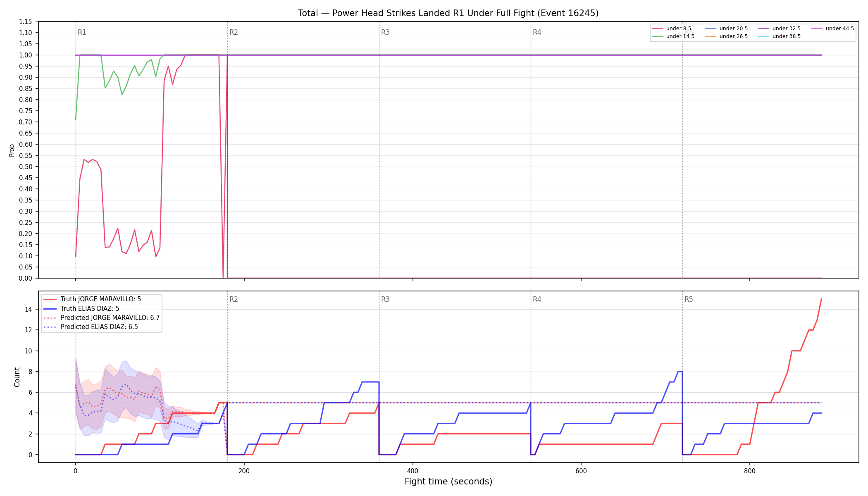
Task: Click the 'Fight time (seconds)' x-axis label
Action: tap(448, 482)
